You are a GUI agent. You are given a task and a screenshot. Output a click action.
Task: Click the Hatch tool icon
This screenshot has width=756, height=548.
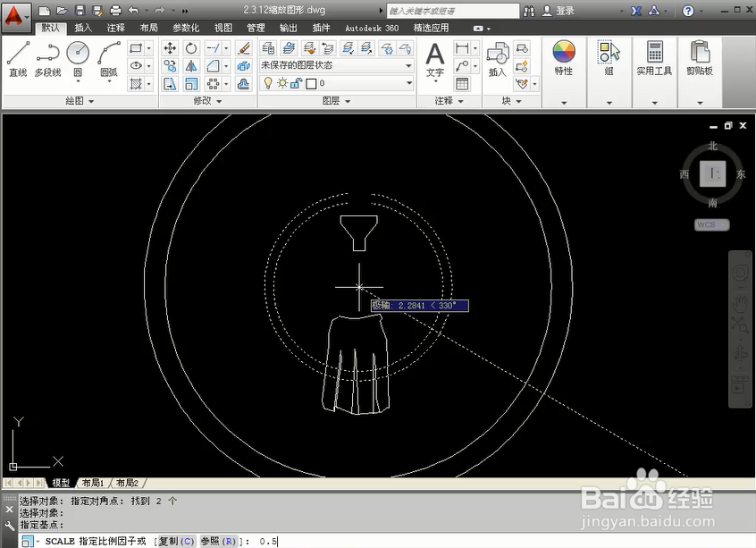[x=136, y=84]
